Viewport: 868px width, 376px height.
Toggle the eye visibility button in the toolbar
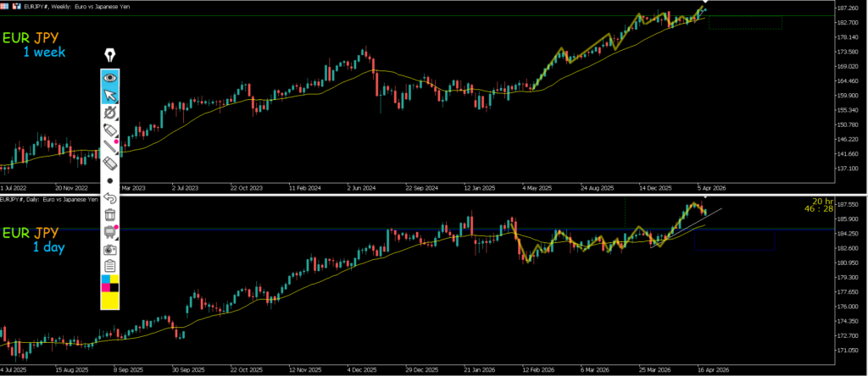point(110,78)
